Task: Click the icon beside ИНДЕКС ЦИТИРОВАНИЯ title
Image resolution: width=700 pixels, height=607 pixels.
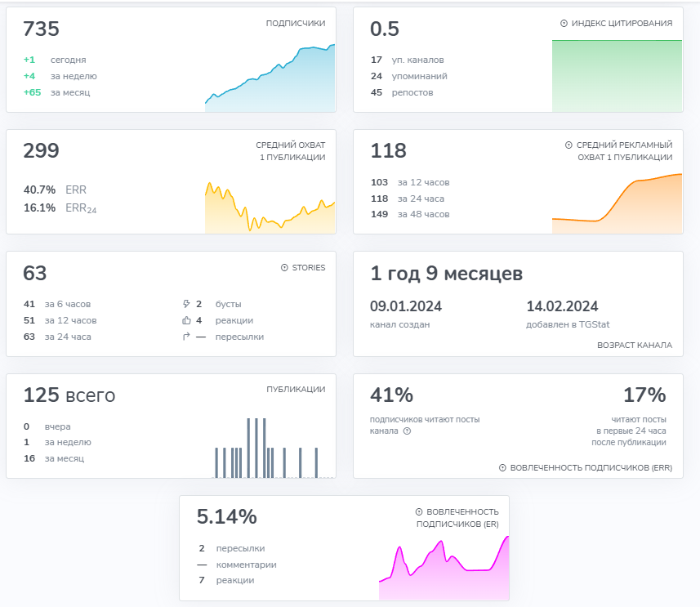Action: coord(564,24)
